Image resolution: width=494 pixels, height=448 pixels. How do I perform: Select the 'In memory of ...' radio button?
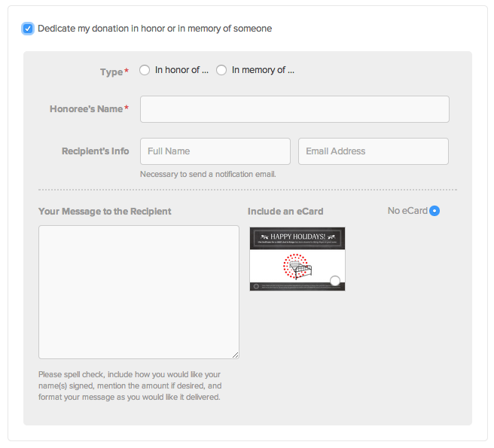point(221,70)
